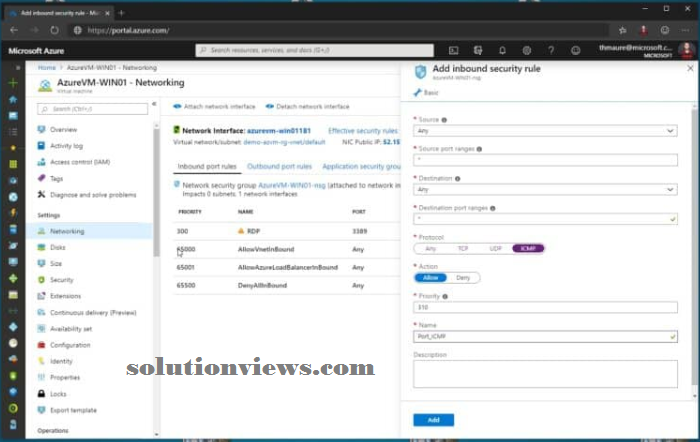Viewport: 700px width, 442px height.
Task: Click the Destination port ranges info icon
Action: [x=492, y=208]
